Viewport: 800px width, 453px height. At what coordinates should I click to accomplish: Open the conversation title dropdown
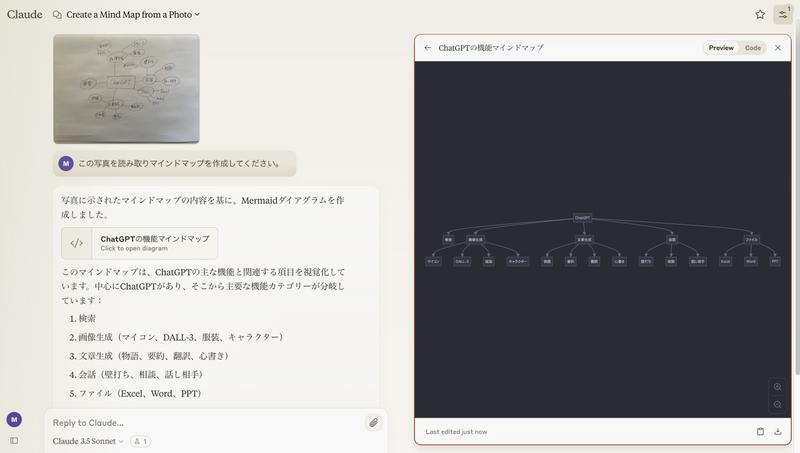coord(133,15)
